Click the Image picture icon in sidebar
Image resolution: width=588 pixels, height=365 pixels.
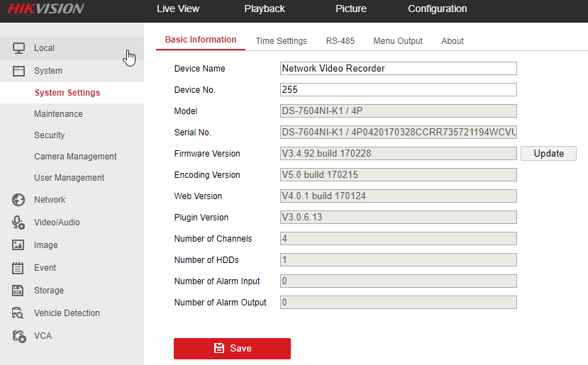(x=19, y=245)
